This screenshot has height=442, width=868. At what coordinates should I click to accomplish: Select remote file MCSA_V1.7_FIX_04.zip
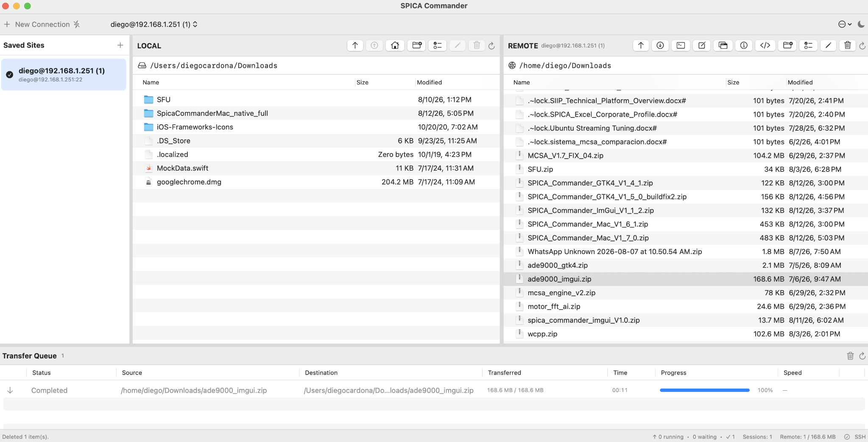click(686, 156)
